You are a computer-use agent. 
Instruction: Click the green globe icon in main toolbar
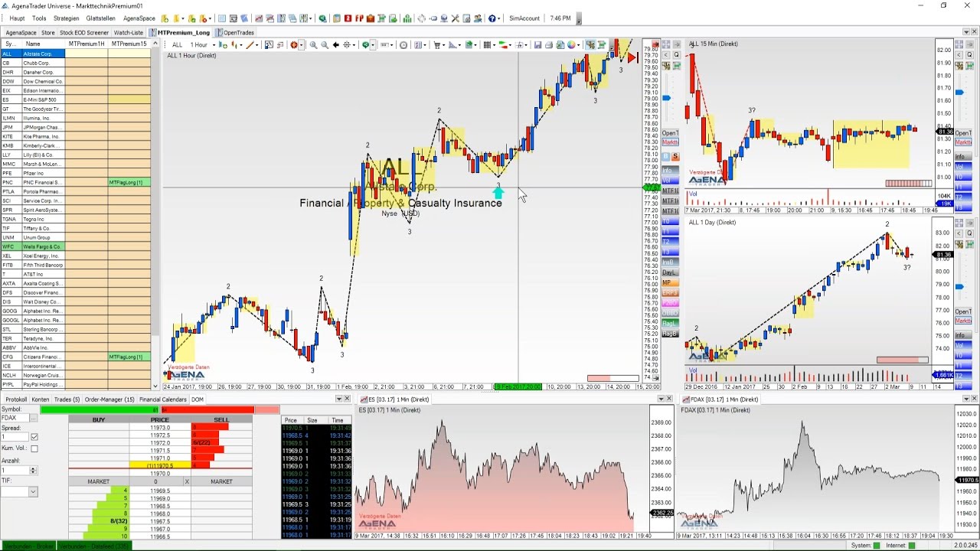[322, 18]
